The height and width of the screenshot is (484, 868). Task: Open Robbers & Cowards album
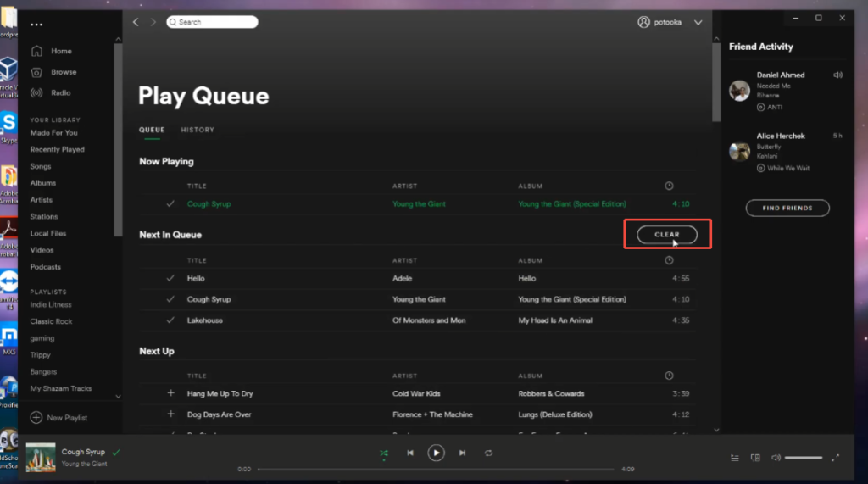click(551, 393)
